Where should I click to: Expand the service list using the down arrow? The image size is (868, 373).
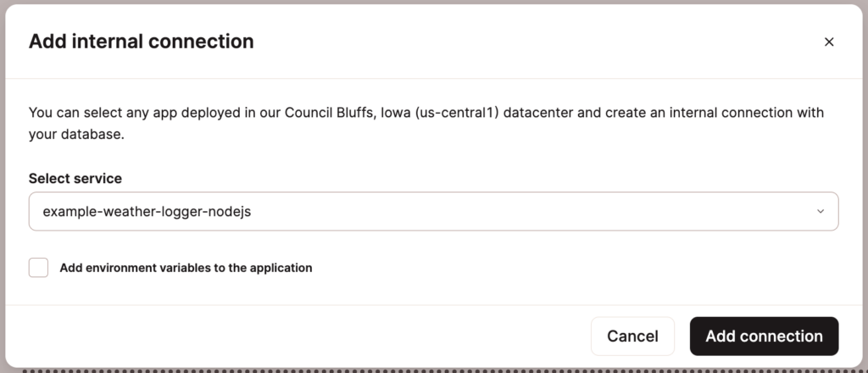820,212
